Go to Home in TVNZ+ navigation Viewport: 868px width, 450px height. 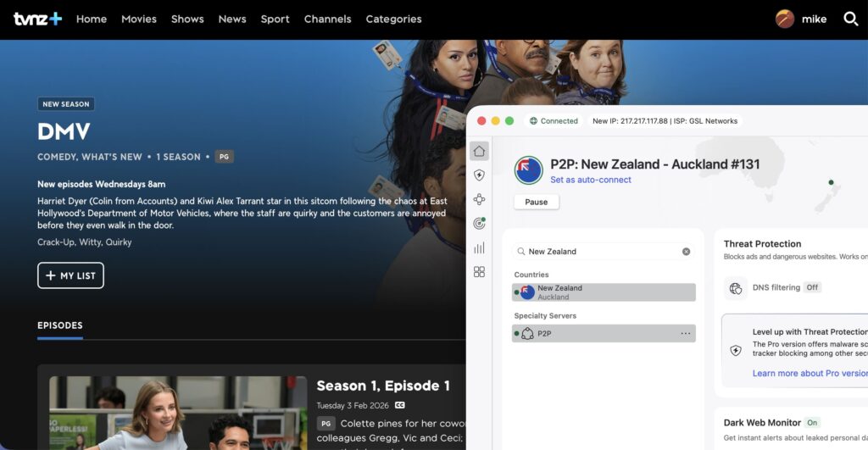click(92, 19)
